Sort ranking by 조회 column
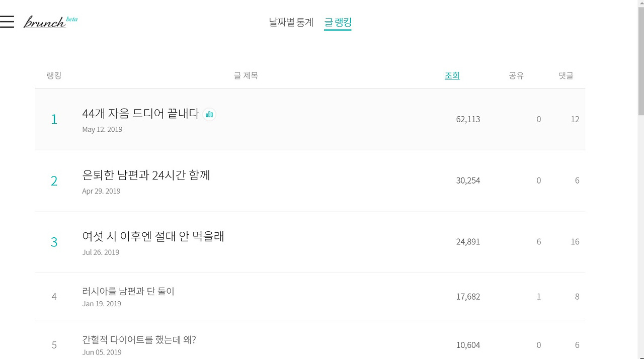 point(452,76)
